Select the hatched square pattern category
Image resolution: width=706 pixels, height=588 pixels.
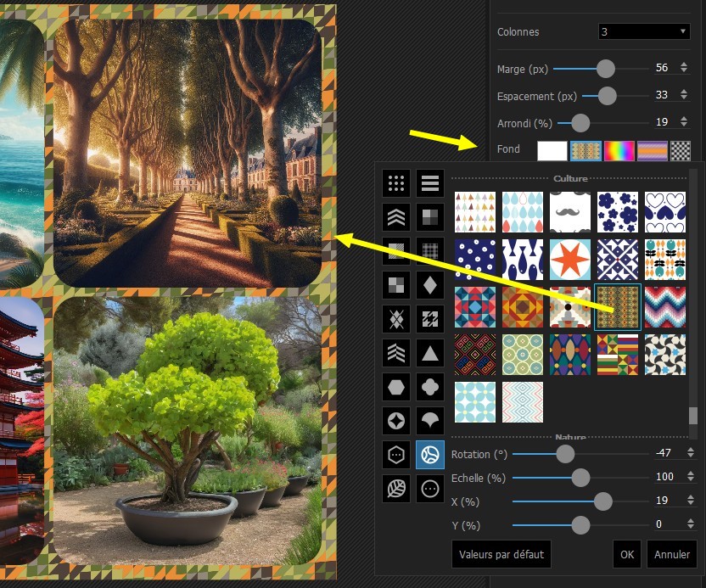[x=396, y=251]
